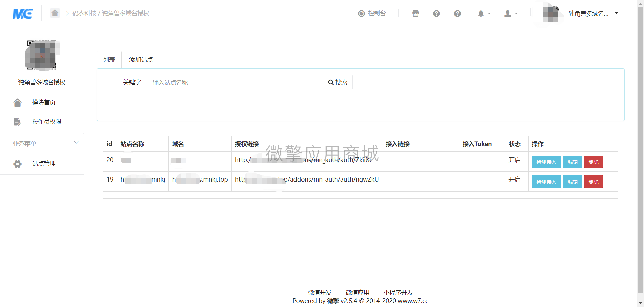644x307 pixels.
Task: Click the page vertical scrollbar
Action: coord(640,150)
